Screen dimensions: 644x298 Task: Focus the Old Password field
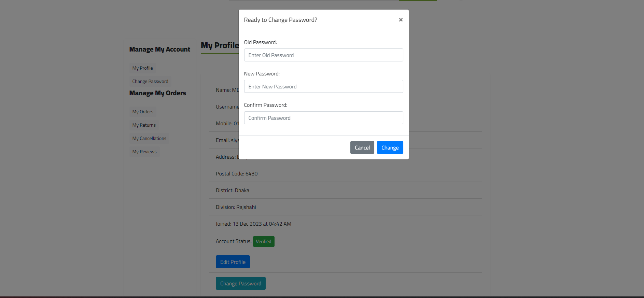[323, 55]
